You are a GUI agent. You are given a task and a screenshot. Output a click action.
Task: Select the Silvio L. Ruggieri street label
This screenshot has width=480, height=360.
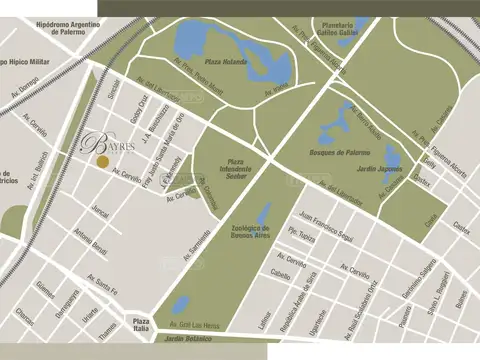pyautogui.click(x=439, y=294)
